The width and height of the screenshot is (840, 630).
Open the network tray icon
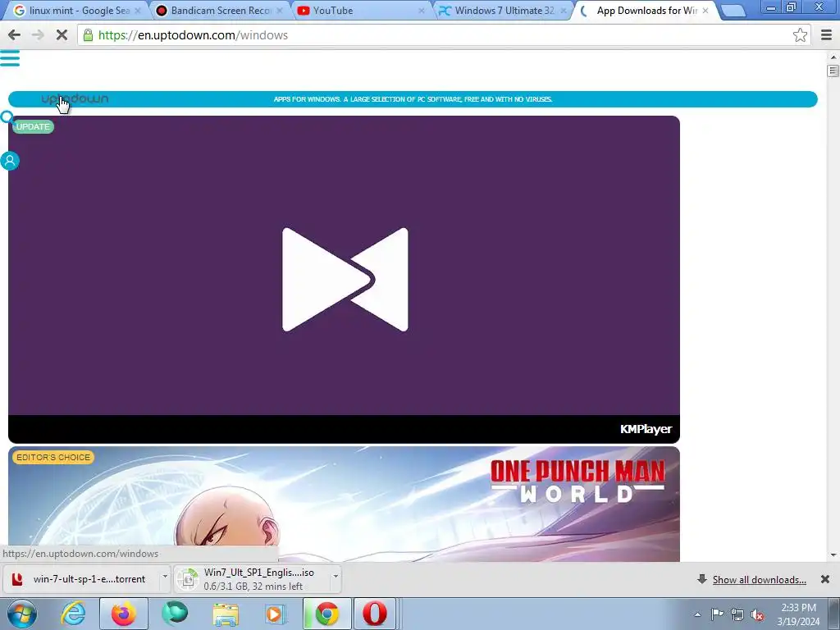click(737, 614)
